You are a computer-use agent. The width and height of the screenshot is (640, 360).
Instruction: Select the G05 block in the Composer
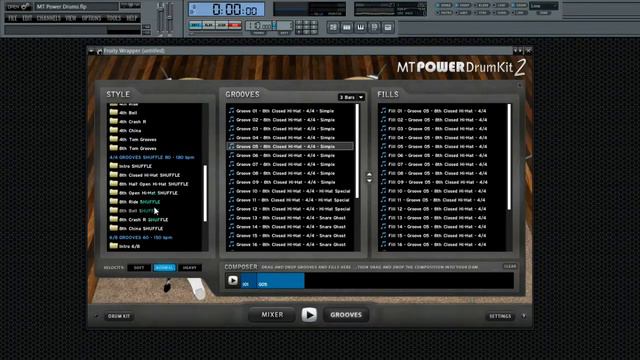click(280, 281)
